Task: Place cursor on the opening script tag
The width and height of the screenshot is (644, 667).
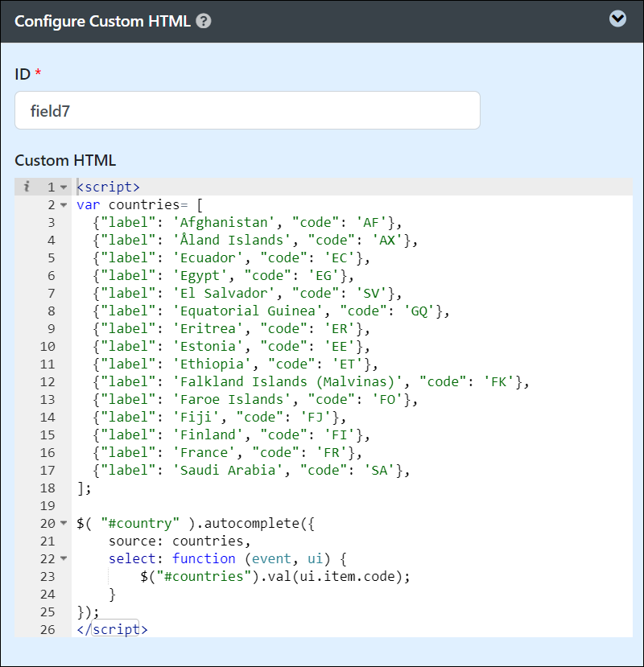Action: tap(108, 187)
